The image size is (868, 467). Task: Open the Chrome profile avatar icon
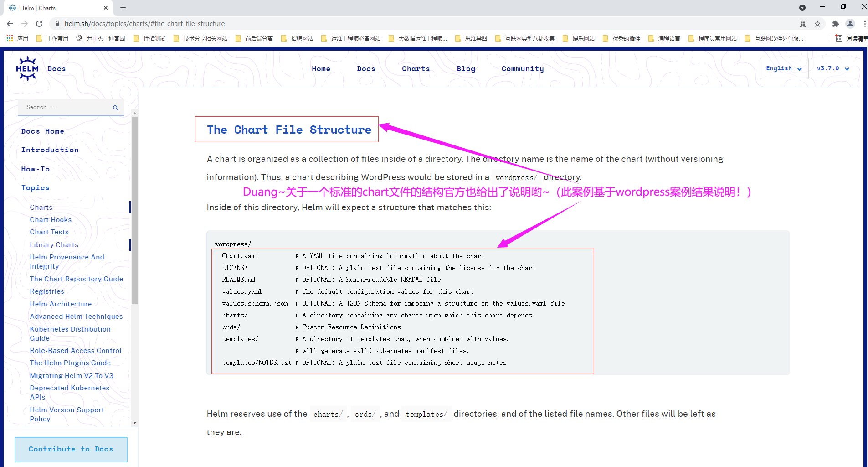[x=850, y=24]
